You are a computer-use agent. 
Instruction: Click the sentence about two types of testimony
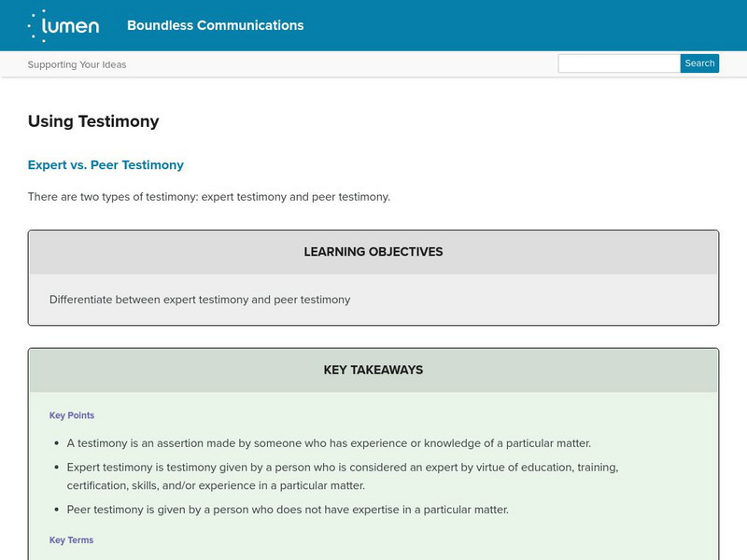(208, 197)
